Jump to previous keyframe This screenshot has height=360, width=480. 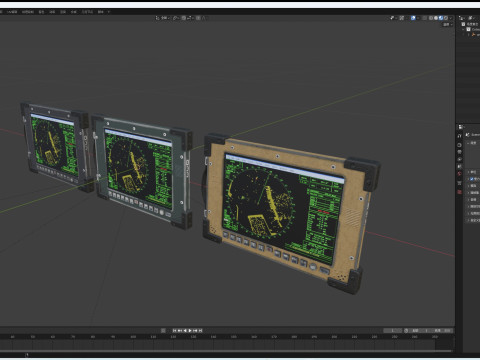180,330
